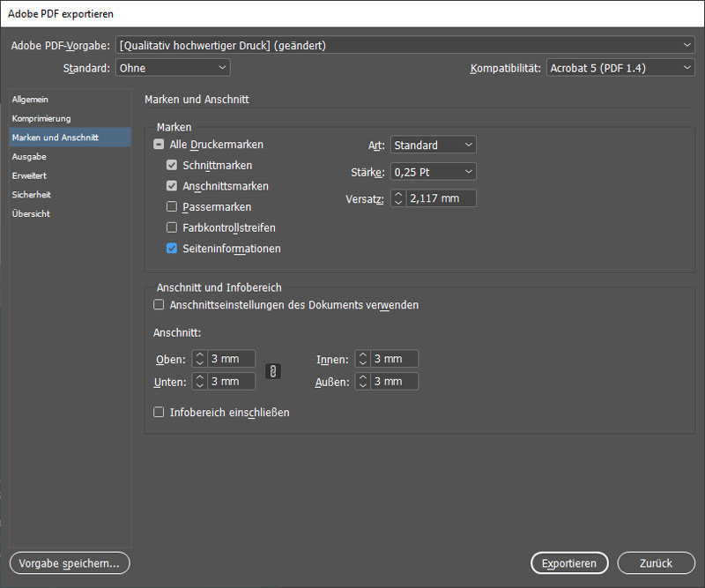Click the Innen bleed stepper arrows
Screen dimensions: 705x588
click(362, 359)
